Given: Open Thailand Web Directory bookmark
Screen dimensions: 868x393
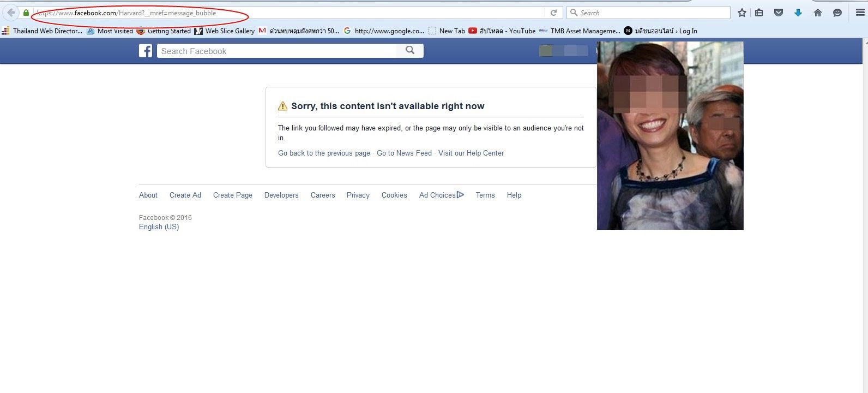Looking at the screenshot, I should pos(43,31).
